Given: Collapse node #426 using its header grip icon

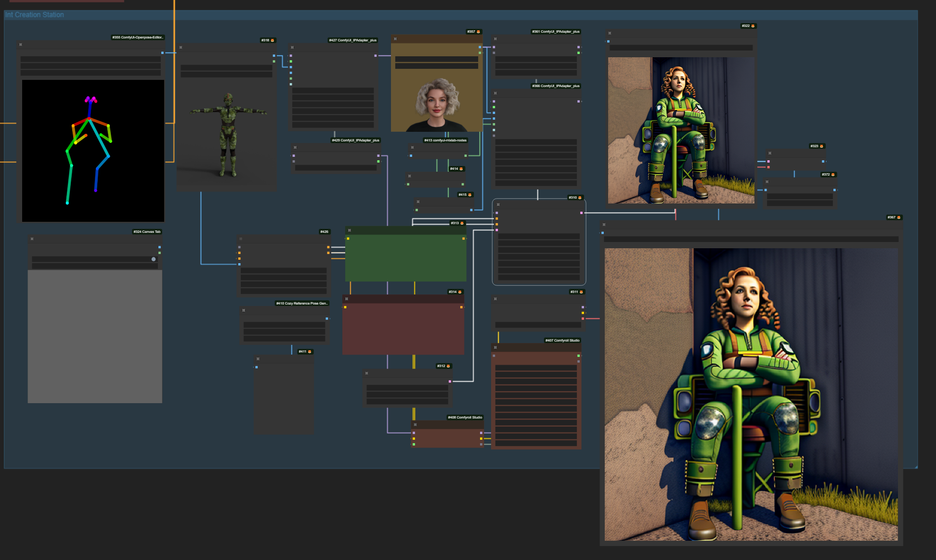Looking at the screenshot, I should (x=241, y=239).
